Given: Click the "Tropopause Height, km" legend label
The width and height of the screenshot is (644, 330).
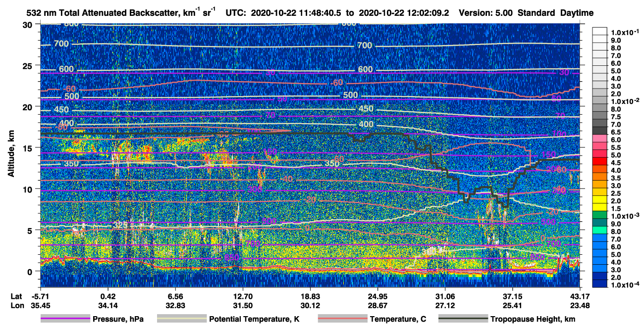Looking at the screenshot, I should [533, 320].
